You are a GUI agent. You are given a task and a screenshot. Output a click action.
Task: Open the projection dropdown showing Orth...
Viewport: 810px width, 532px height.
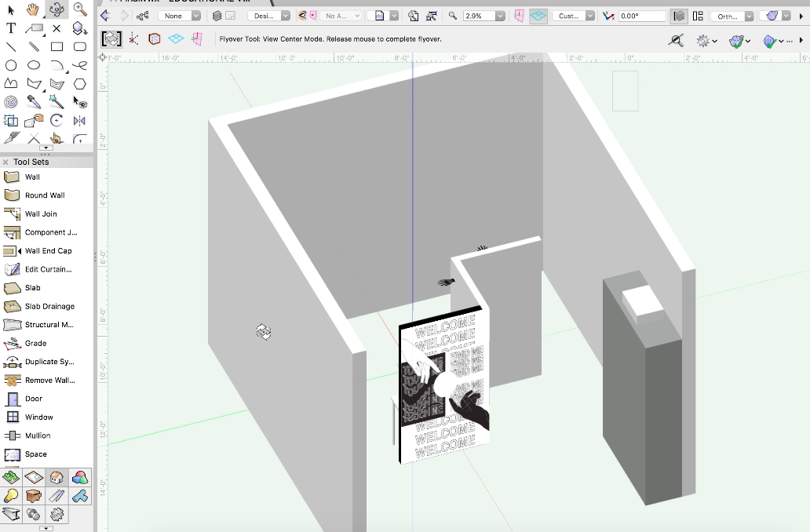click(x=732, y=16)
